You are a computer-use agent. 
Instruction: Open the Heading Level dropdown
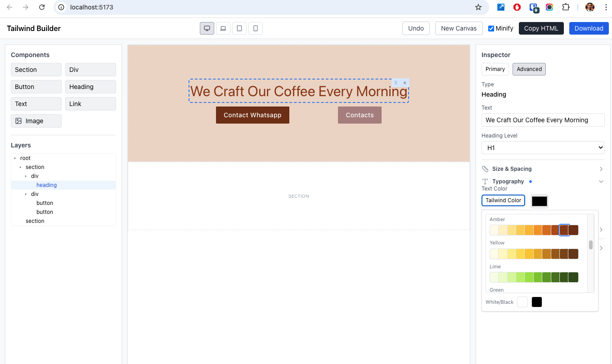[x=543, y=148]
